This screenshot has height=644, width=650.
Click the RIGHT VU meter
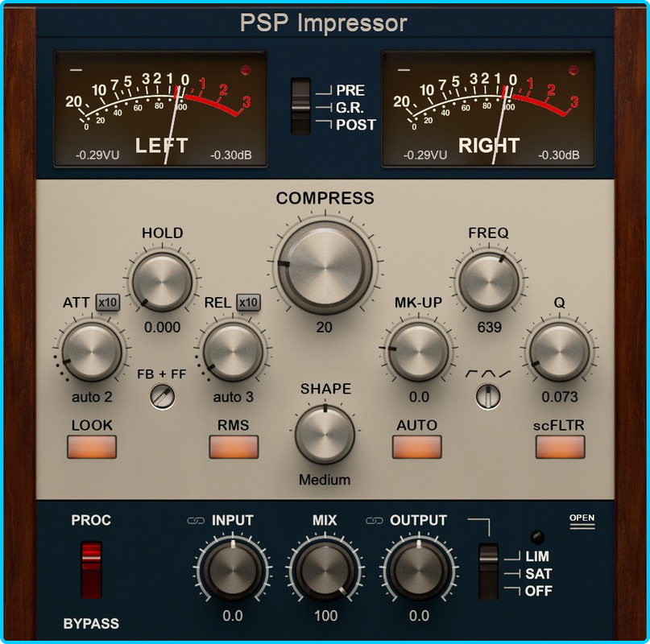(488, 109)
